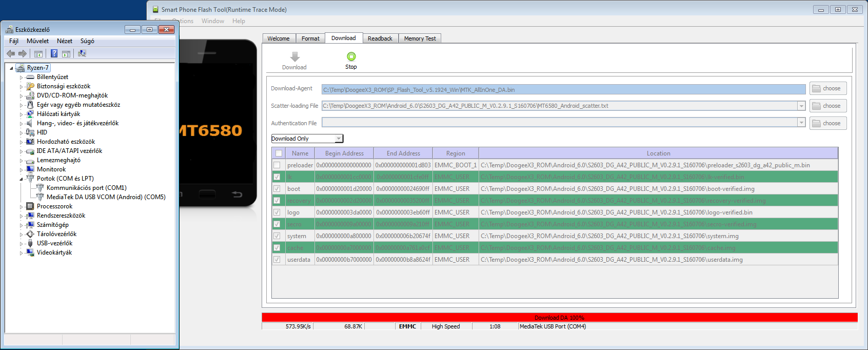Toggle recovery partition checkbox
868x350 pixels.
click(x=277, y=201)
